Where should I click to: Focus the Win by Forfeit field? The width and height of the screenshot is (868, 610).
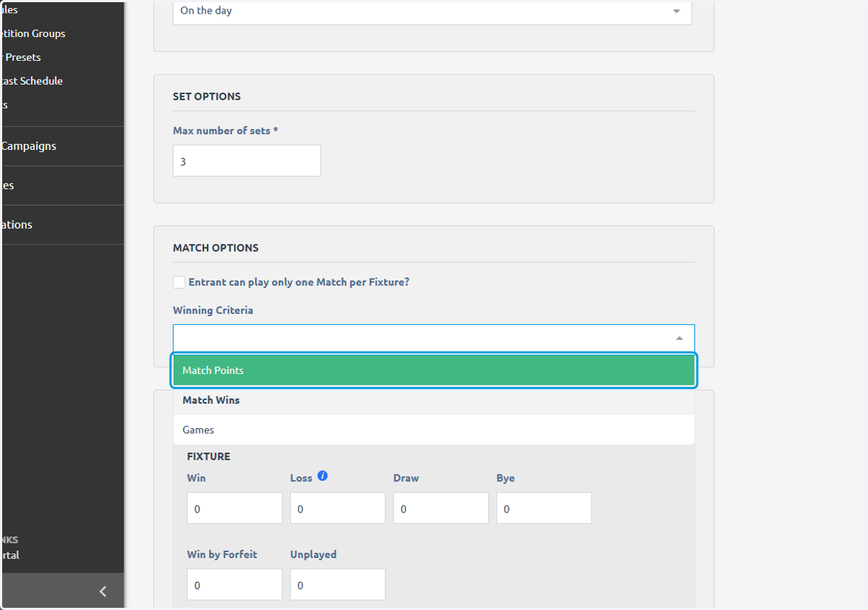click(x=234, y=584)
